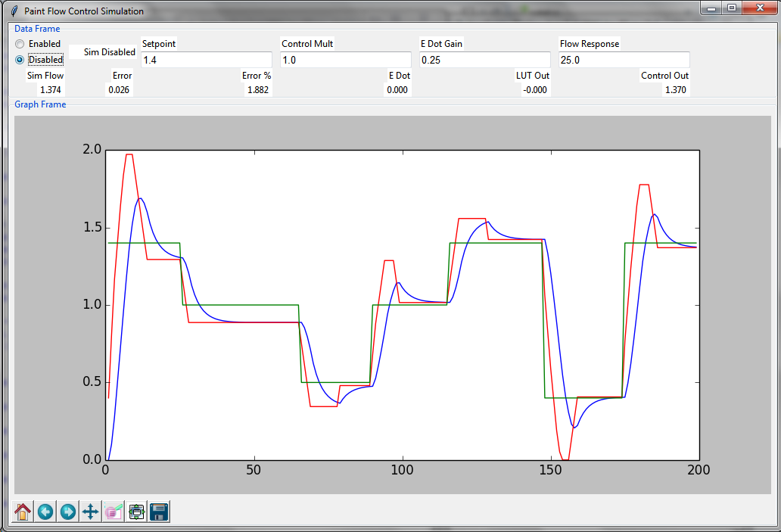
Task: Click the Sim Flow value 1.374
Action: (50, 89)
